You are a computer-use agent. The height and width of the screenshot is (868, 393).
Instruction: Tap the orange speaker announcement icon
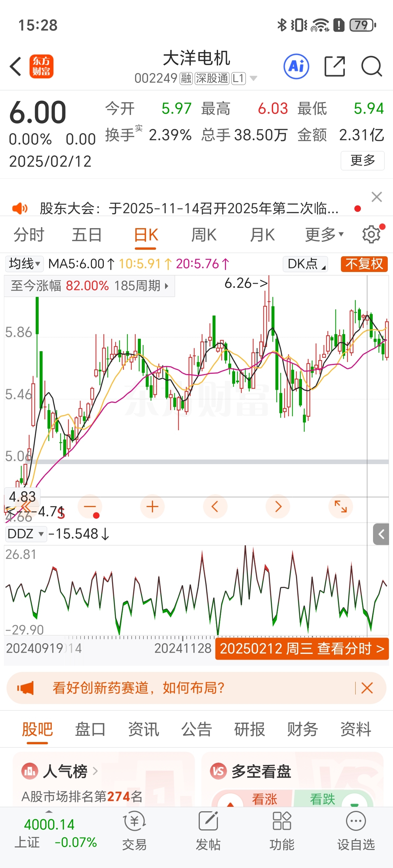[x=20, y=208]
